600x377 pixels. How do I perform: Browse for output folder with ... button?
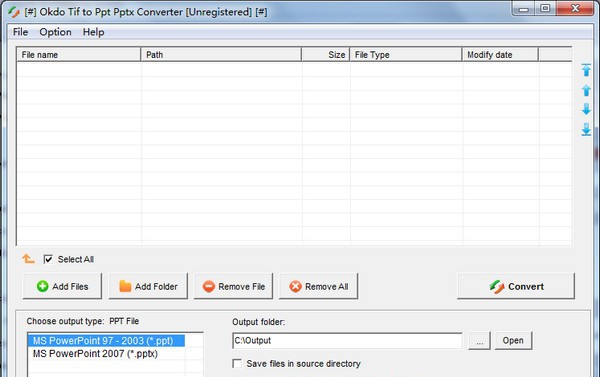click(x=479, y=340)
